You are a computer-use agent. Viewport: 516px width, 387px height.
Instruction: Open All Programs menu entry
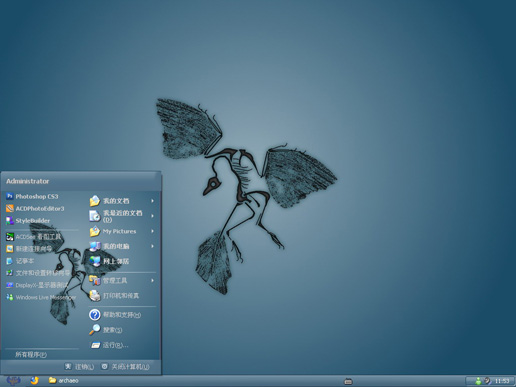[31, 355]
